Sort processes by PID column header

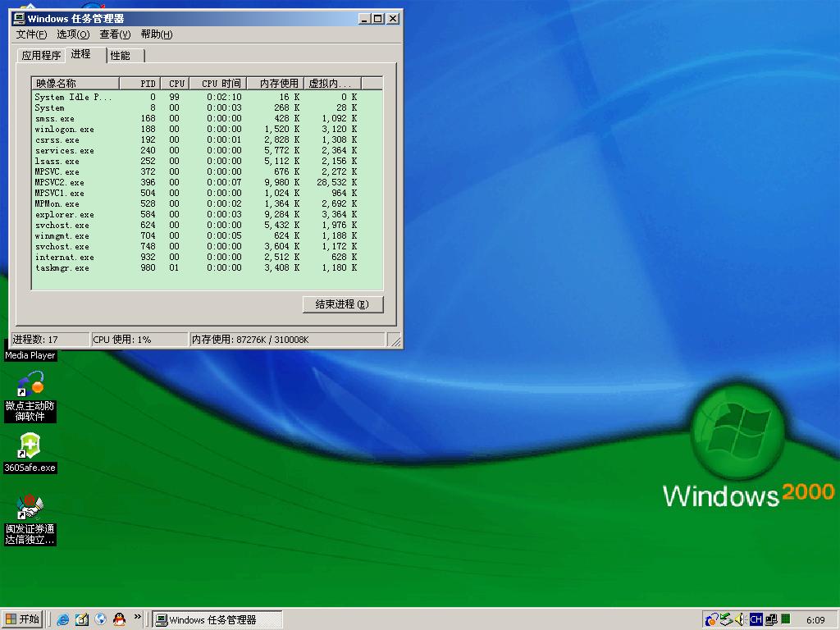point(139,83)
